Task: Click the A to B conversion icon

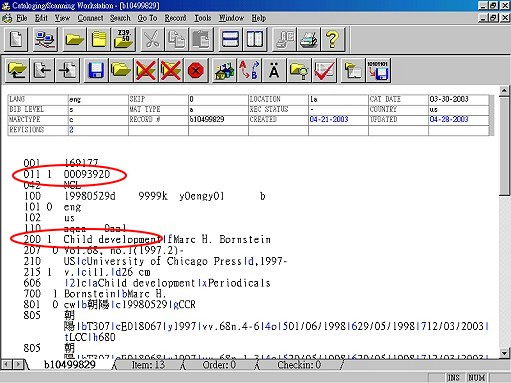Action: [249, 70]
